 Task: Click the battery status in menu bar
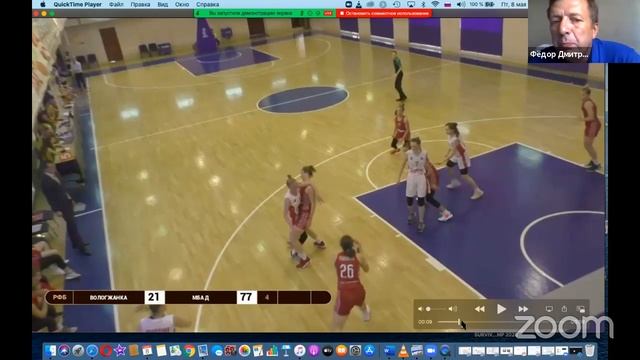tap(482, 4)
